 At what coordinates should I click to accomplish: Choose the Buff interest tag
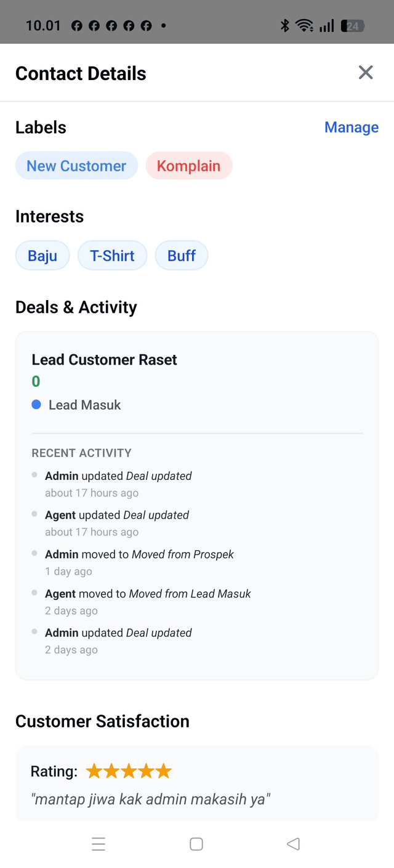(182, 256)
